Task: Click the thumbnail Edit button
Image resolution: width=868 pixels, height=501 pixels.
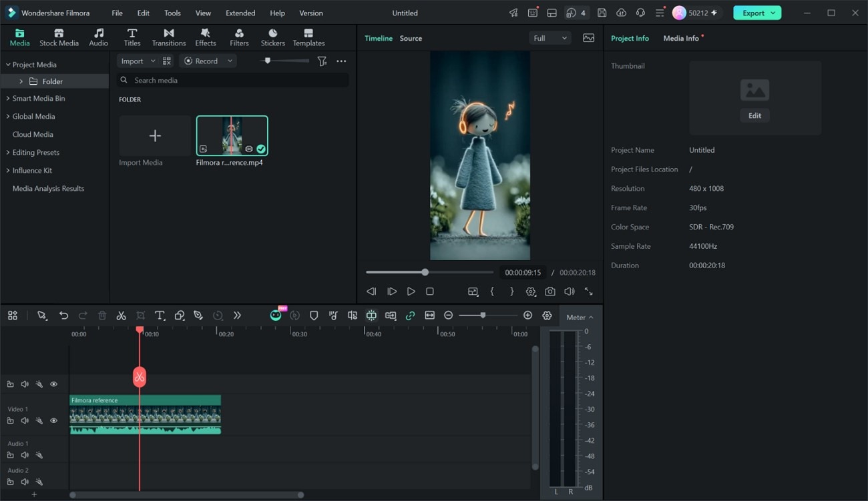Action: coord(754,115)
